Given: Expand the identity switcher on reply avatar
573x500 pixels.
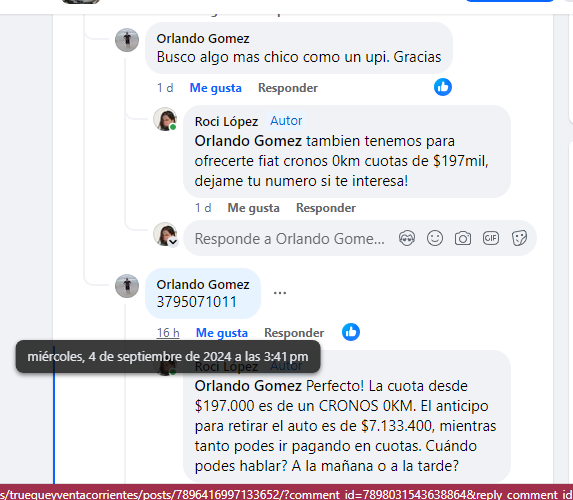Looking at the screenshot, I should pyautogui.click(x=173, y=242).
